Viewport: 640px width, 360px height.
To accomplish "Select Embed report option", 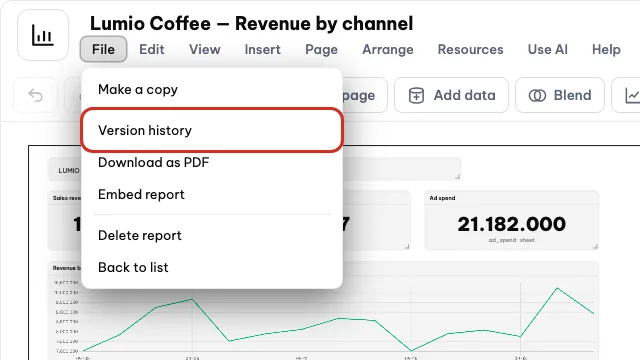I will point(212,194).
